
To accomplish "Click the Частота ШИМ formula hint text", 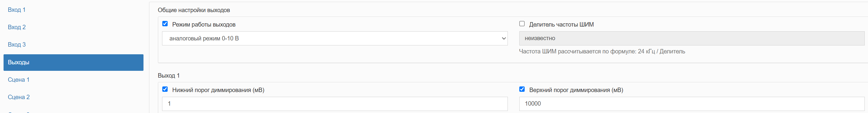I will pyautogui.click(x=602, y=51).
